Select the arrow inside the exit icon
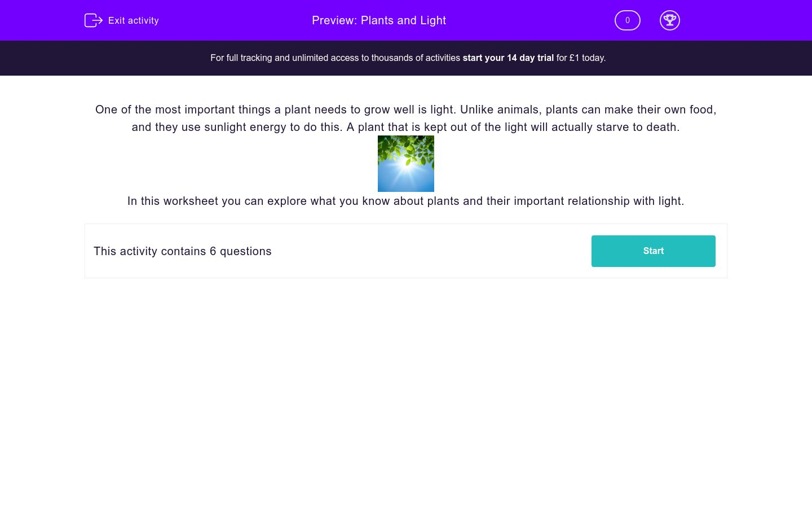 click(98, 20)
